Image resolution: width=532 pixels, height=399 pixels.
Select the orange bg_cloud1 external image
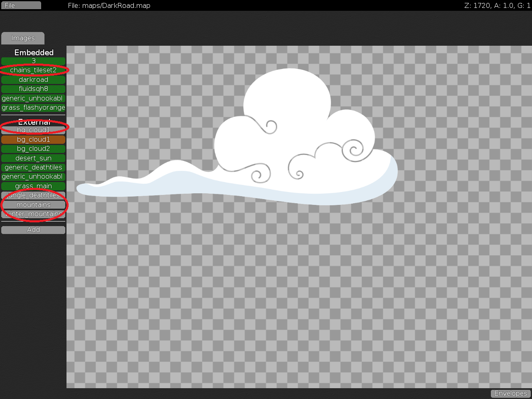click(x=33, y=139)
